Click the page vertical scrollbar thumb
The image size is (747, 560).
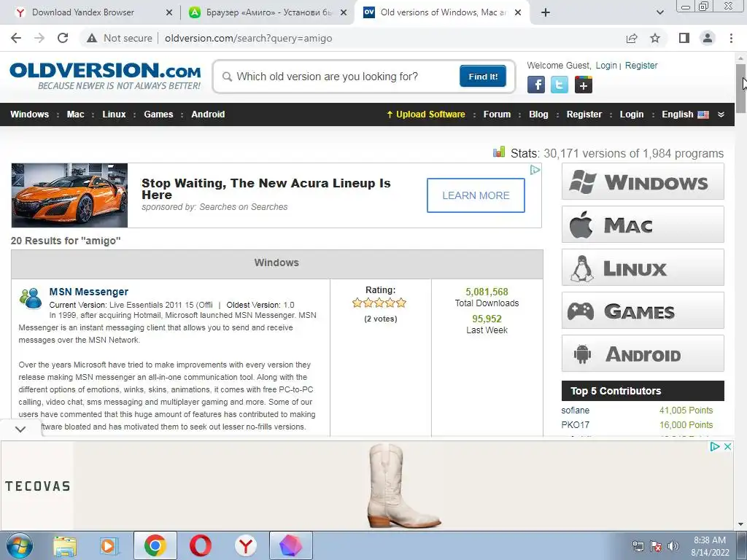click(x=740, y=88)
